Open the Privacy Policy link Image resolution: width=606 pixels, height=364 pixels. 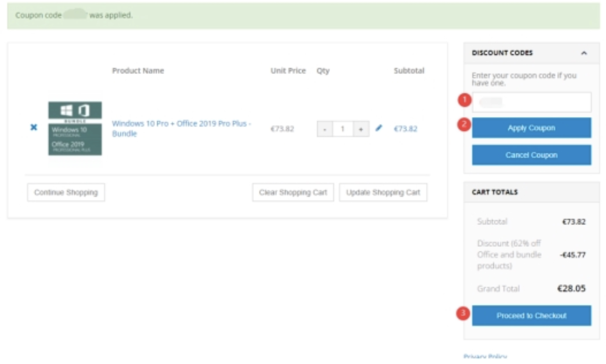tap(485, 356)
